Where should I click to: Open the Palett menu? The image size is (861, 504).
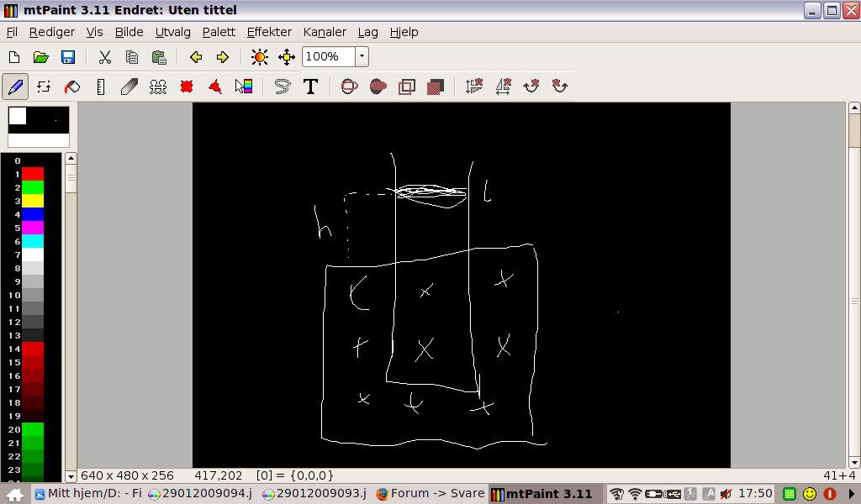(219, 33)
